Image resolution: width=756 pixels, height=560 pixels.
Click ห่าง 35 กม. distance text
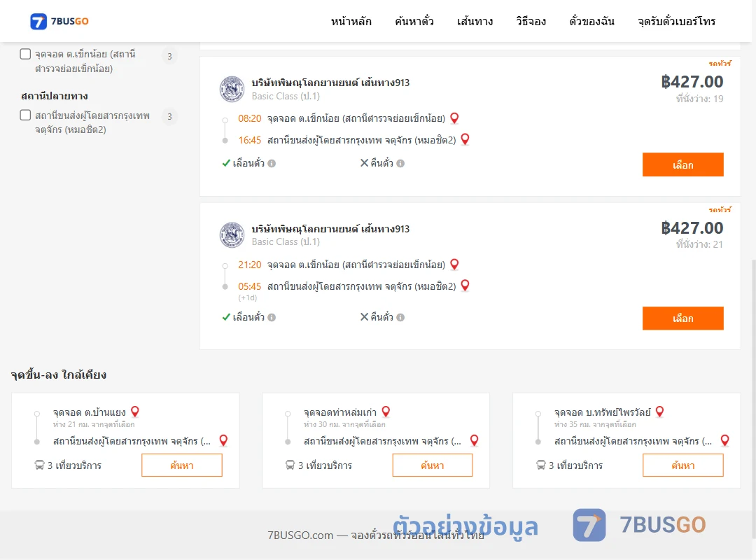(595, 424)
